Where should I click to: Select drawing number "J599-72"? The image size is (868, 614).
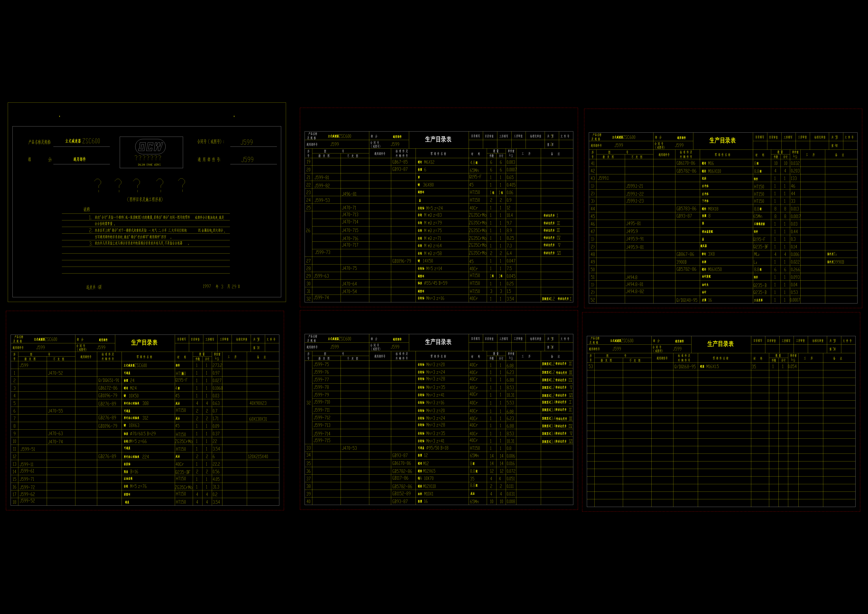[27, 487]
